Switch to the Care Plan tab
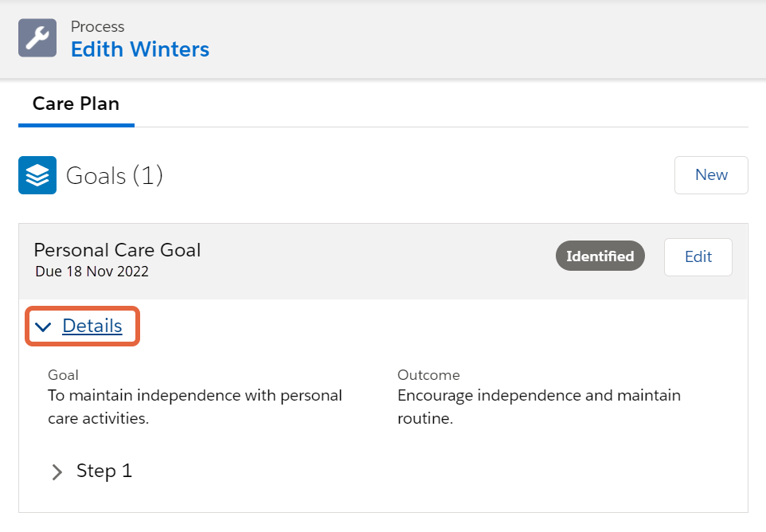766x532 pixels. (x=76, y=104)
